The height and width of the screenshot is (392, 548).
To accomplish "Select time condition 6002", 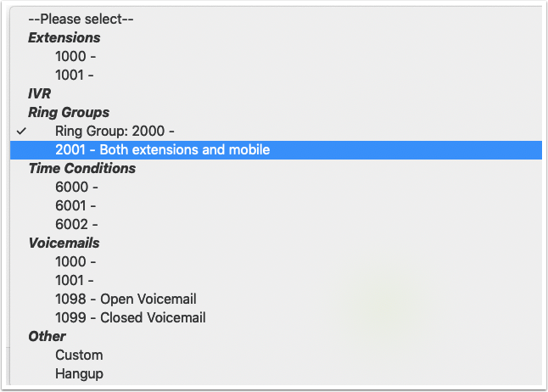I will (x=76, y=224).
